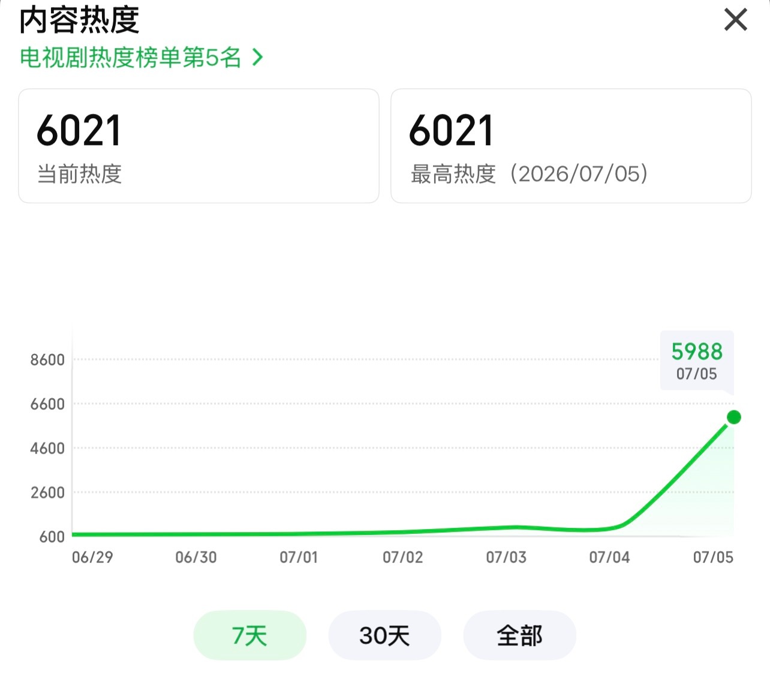Click the 2600 y-axis value
Screen dimensions: 770x700
click(47, 492)
